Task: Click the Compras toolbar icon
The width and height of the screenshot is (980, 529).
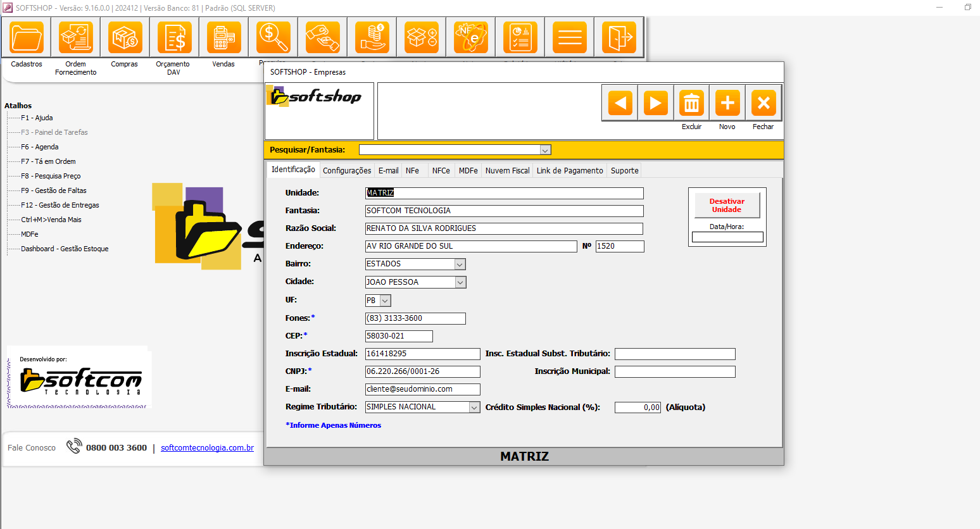Action: pyautogui.click(x=125, y=38)
